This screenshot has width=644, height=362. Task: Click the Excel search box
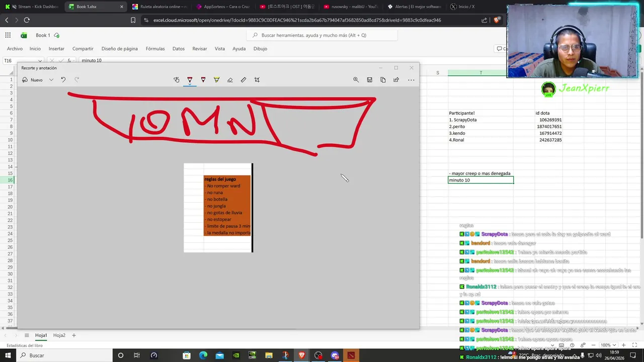[x=322, y=35]
